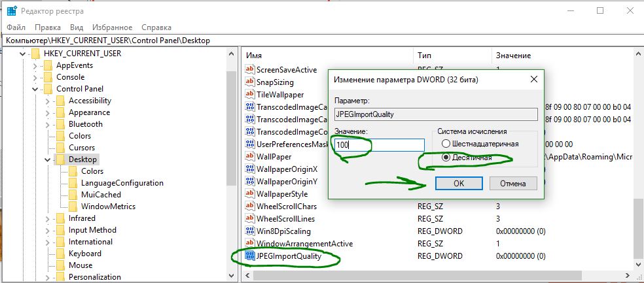The height and width of the screenshot is (283, 644).
Task: Select the TileWallpaper value icon
Action: click(x=250, y=94)
